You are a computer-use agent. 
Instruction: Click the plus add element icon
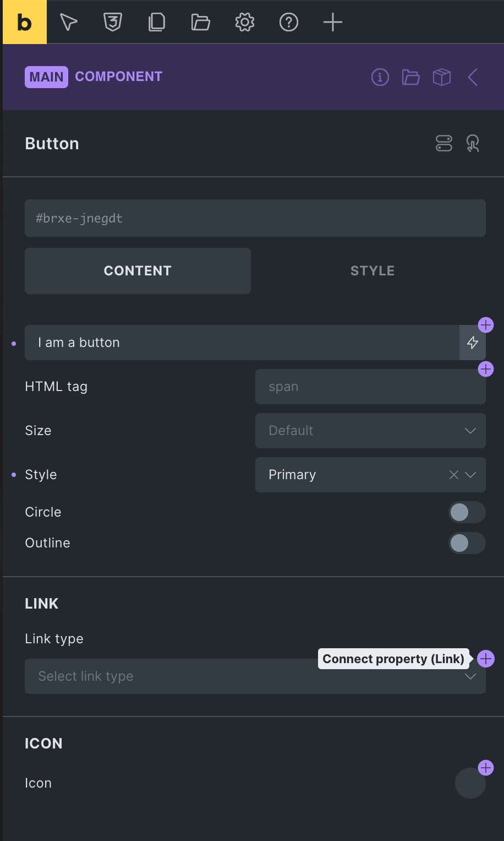(333, 22)
